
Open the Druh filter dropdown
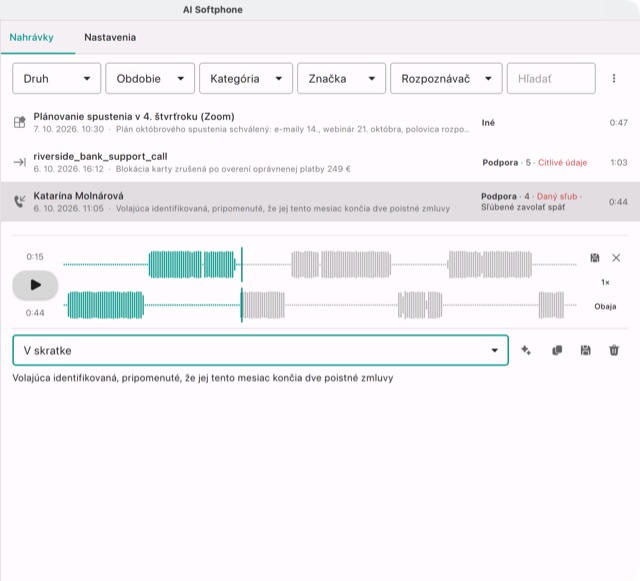point(56,78)
